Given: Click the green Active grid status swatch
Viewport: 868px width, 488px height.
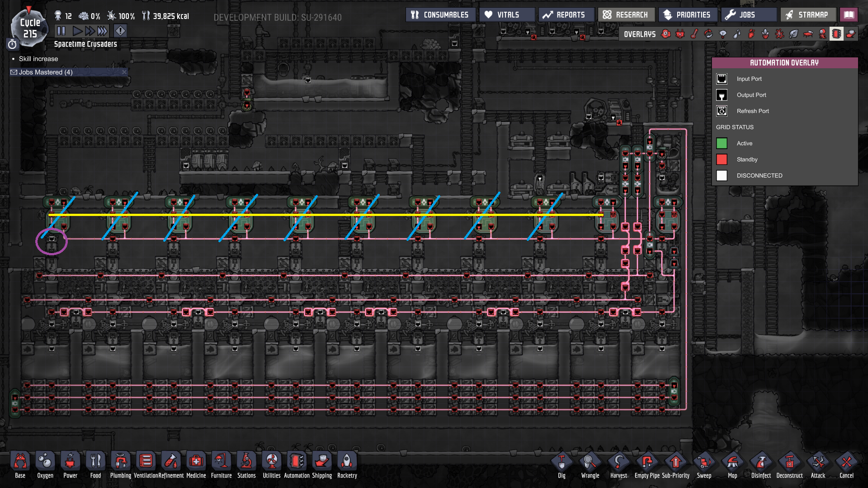Looking at the screenshot, I should [x=722, y=143].
